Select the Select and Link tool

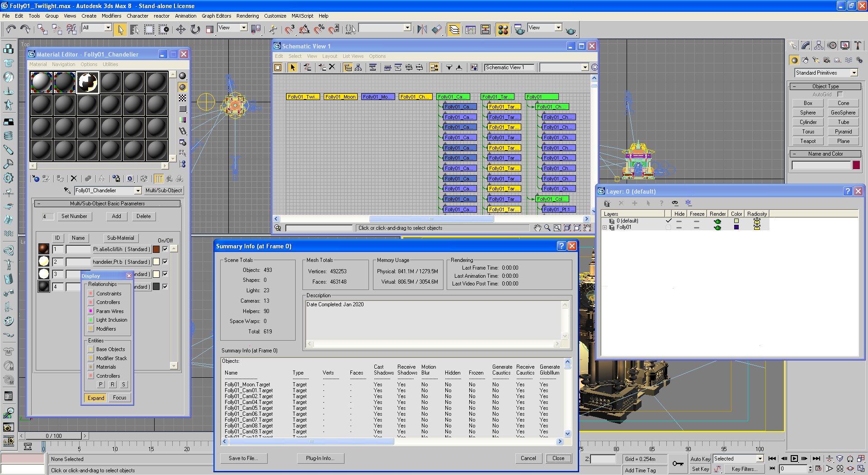[42, 29]
